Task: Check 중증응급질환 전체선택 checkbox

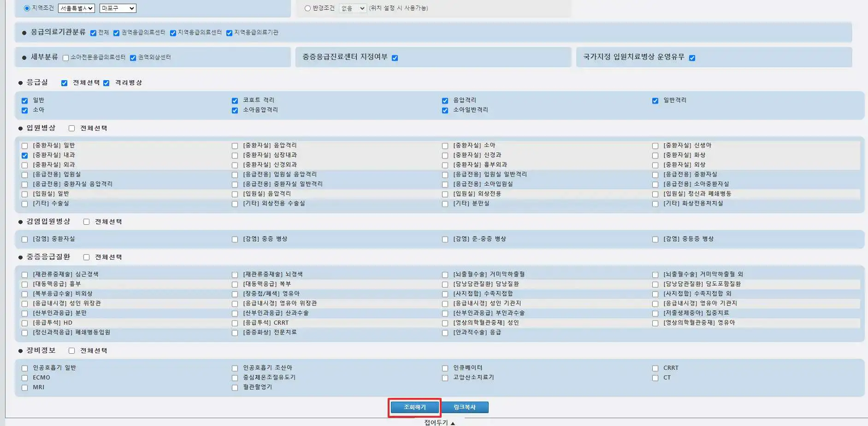Action: 86,257
